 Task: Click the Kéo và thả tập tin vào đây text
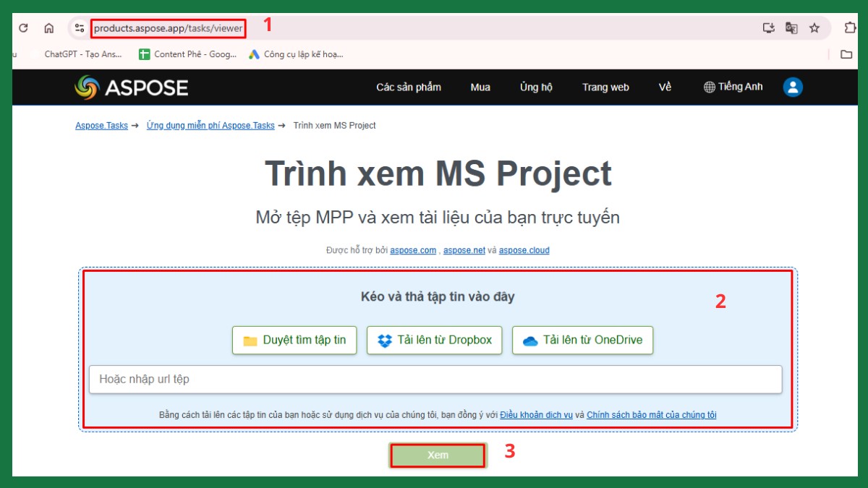(x=438, y=297)
